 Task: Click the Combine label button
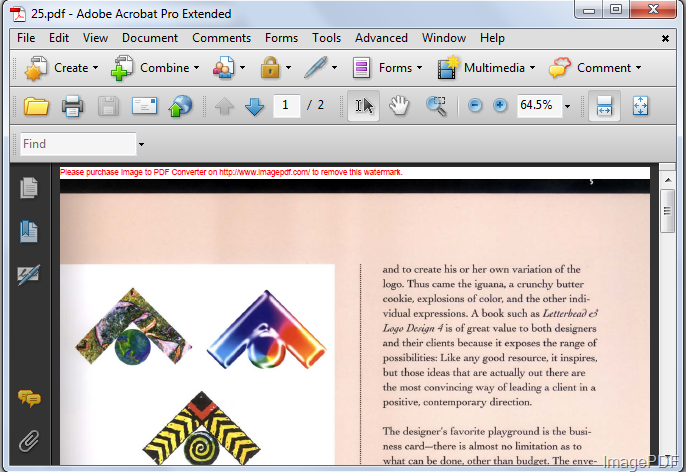[164, 68]
